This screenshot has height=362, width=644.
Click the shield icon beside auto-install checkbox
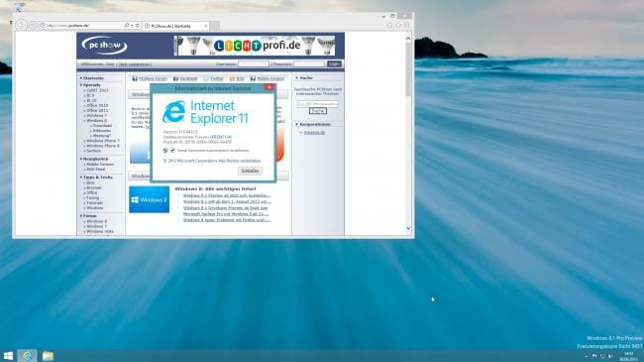pos(165,151)
